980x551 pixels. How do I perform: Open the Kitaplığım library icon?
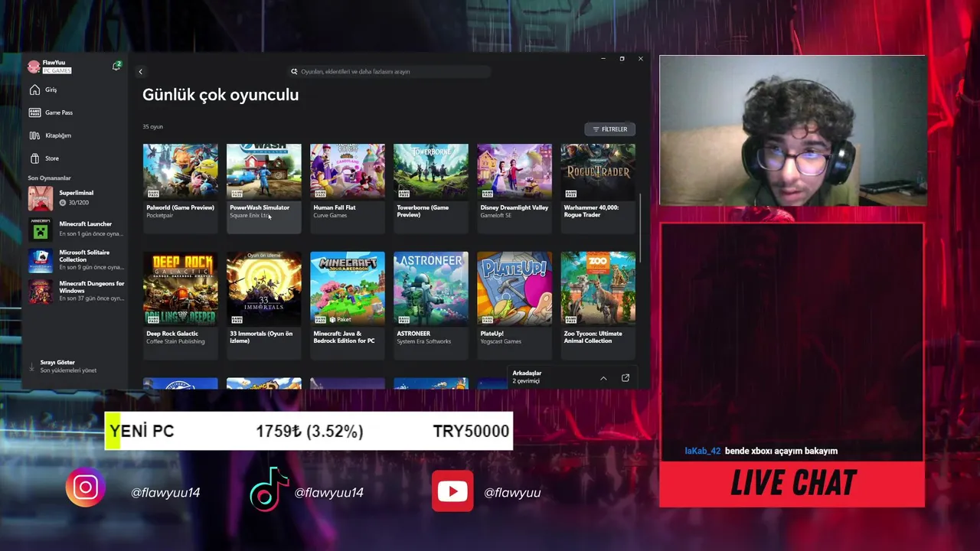click(x=34, y=135)
